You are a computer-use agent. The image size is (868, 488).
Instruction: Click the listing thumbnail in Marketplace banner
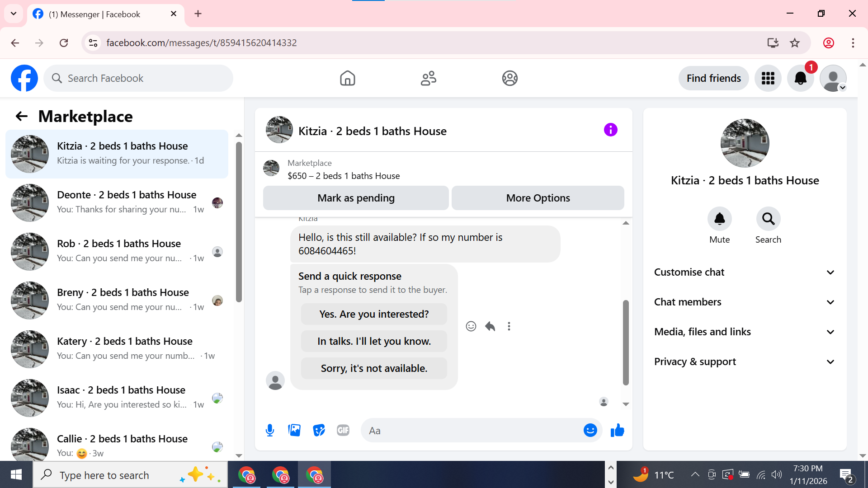pyautogui.click(x=271, y=169)
